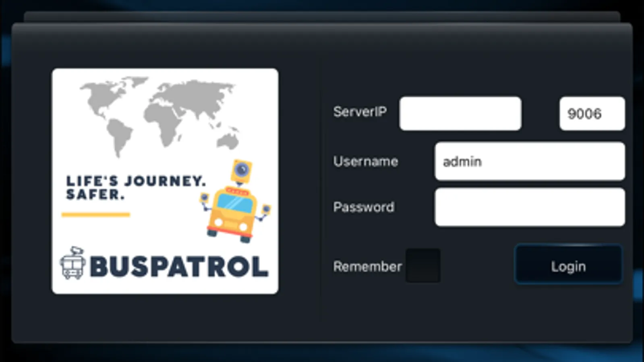Click the Password label text
Image resolution: width=644 pixels, height=362 pixels.
click(364, 207)
